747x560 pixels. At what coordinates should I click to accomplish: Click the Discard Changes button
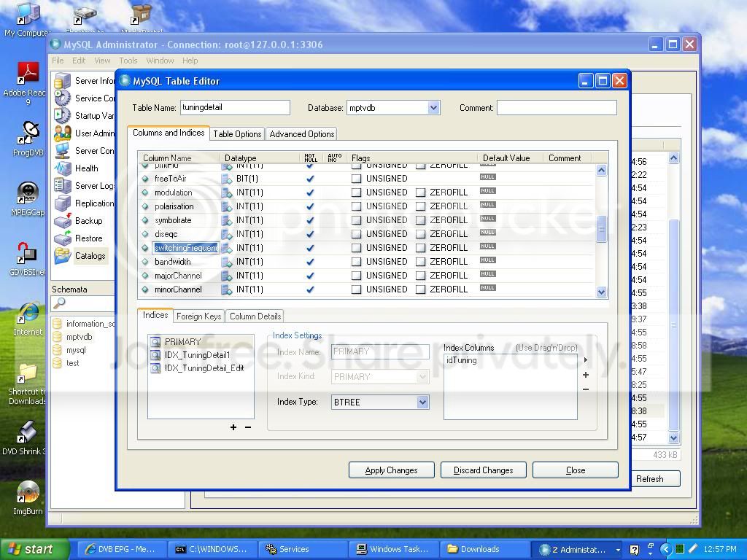[483, 470]
